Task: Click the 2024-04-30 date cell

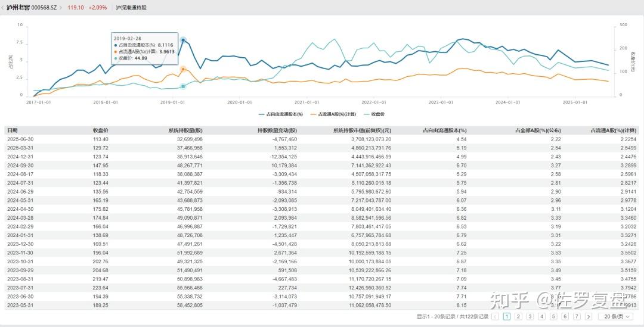Action: (x=20, y=209)
